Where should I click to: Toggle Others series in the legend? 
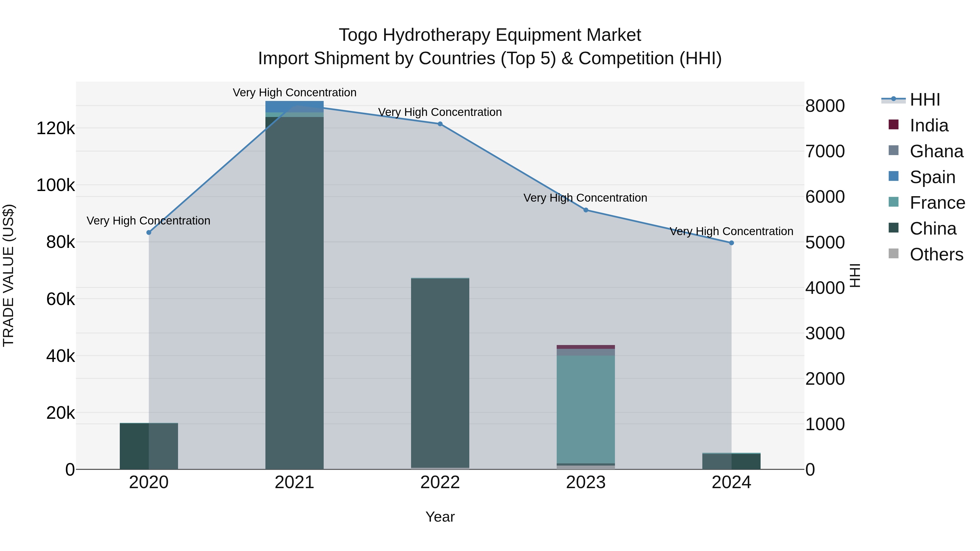(x=926, y=254)
